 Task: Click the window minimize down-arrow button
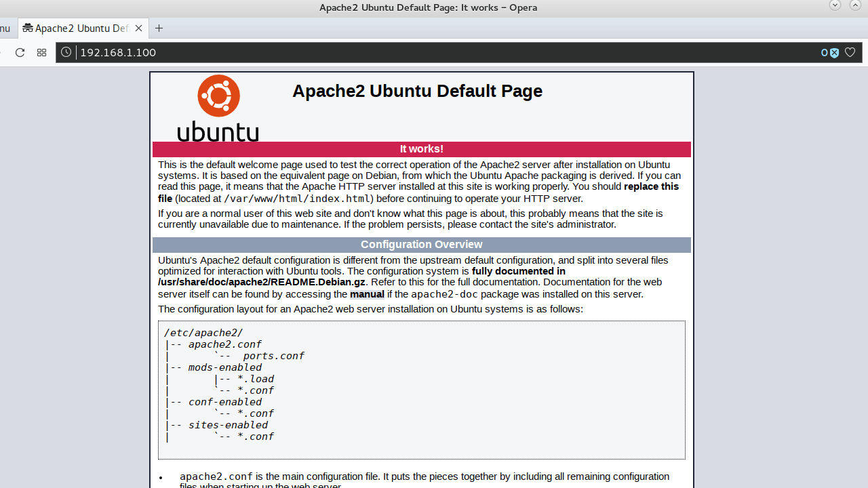tap(835, 5)
